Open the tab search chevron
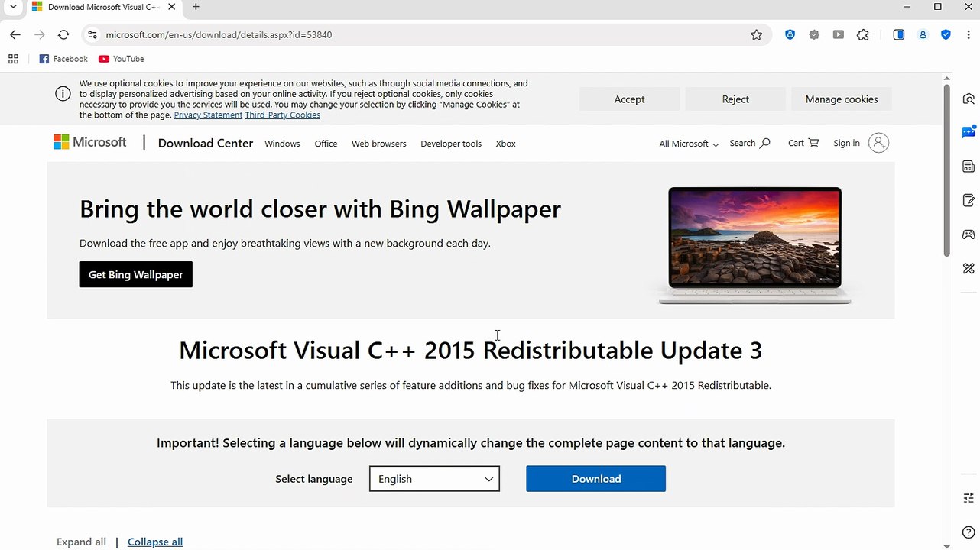980x550 pixels. coord(13,7)
